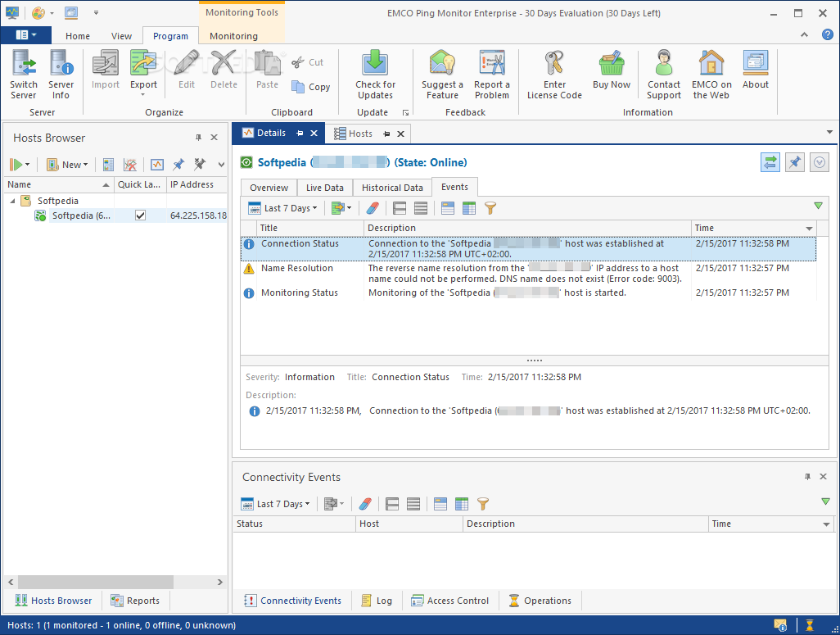Collapse the Softpedia group tree node

click(12, 201)
